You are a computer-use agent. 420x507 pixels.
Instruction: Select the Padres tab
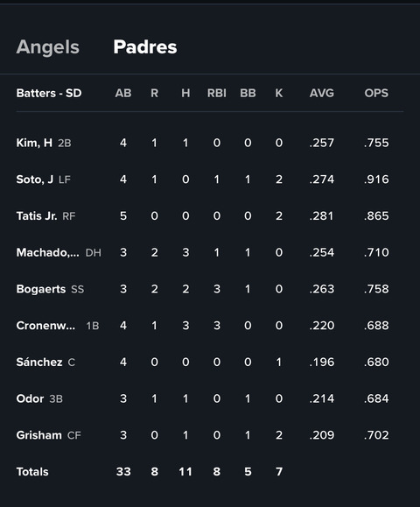click(145, 47)
